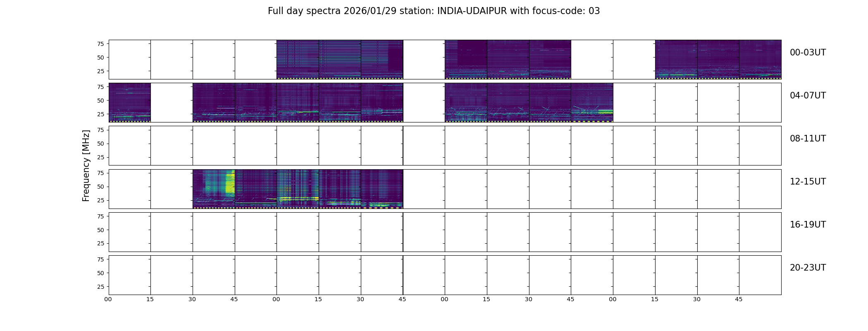Open the 06:00 UT spectrum panel in 04-07UT row
Viewport: 868px width, 331px height.
pos(466,103)
